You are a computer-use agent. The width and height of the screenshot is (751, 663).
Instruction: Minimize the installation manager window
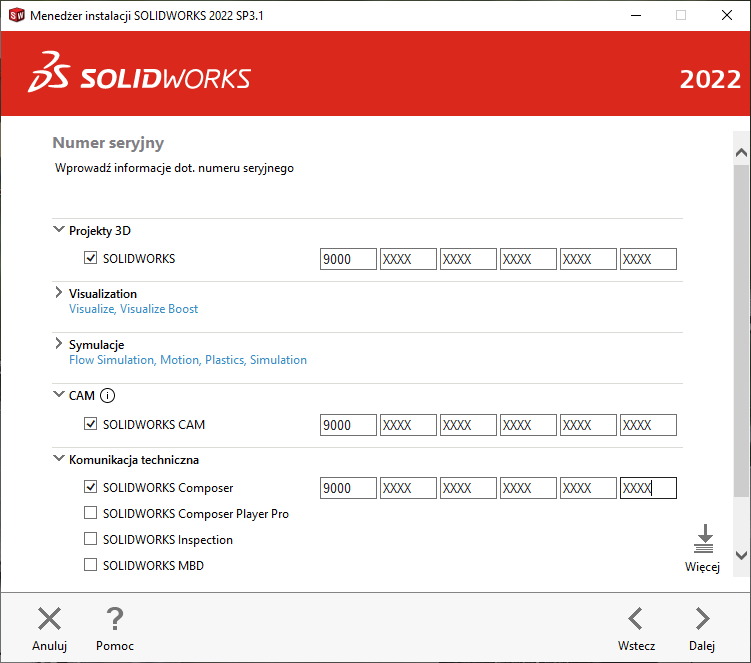pos(636,15)
